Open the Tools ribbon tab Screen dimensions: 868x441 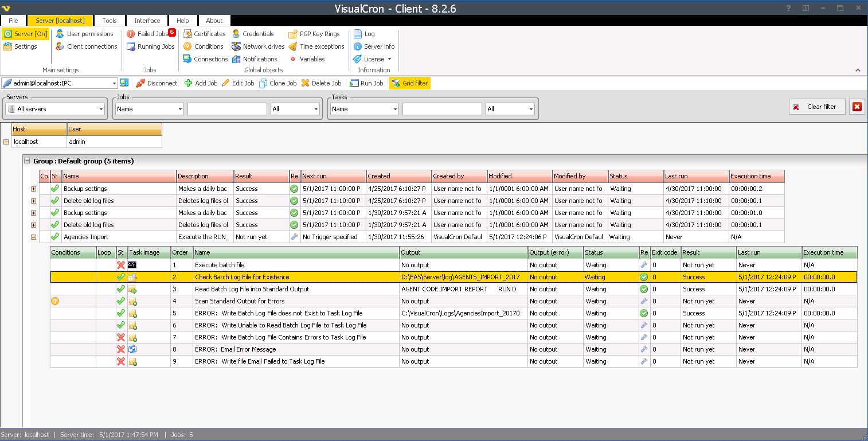(110, 21)
